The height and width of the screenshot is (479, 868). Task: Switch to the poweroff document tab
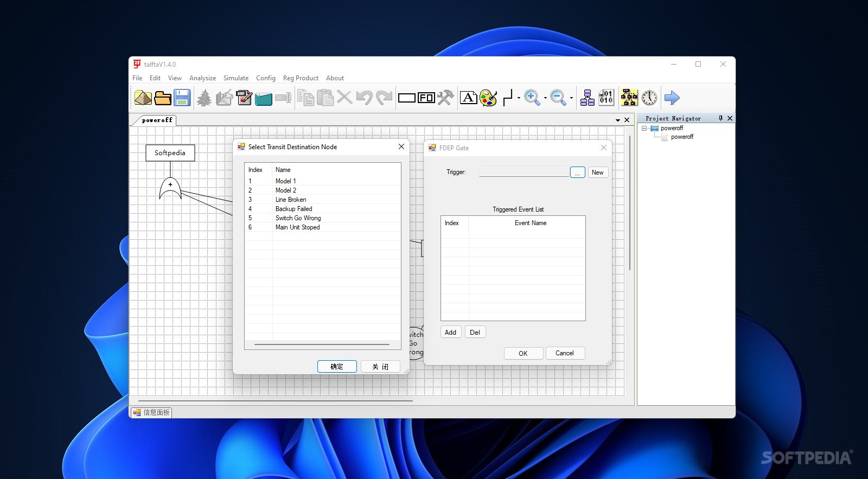[157, 120]
